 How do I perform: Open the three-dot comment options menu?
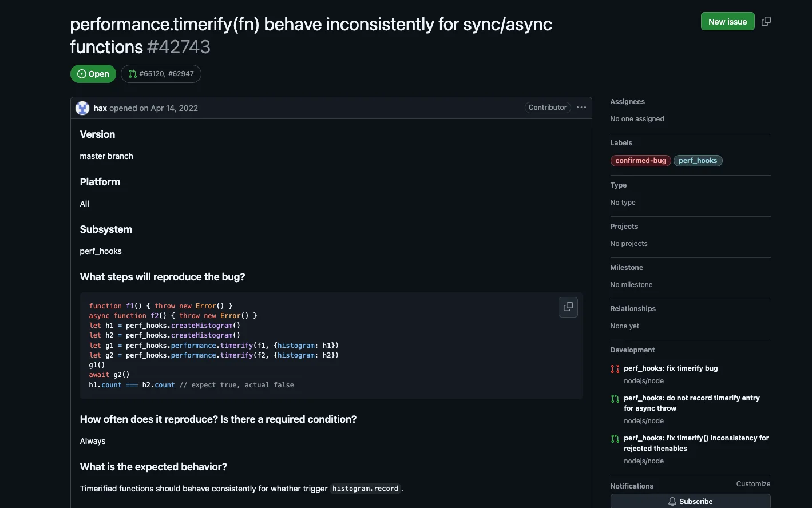pyautogui.click(x=581, y=108)
